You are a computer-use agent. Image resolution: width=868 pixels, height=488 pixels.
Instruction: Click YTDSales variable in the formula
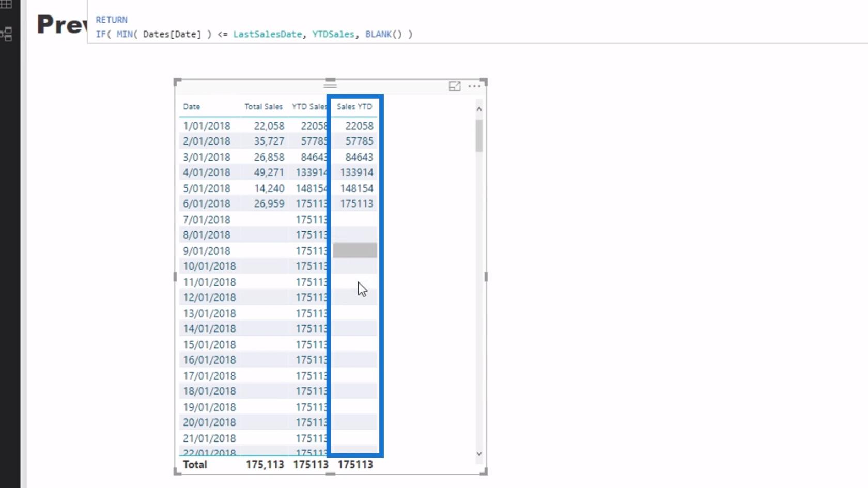(x=333, y=34)
